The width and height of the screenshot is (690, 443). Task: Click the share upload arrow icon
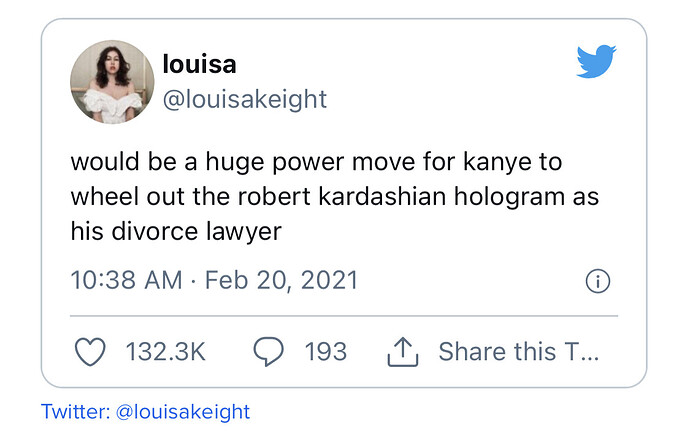point(400,350)
